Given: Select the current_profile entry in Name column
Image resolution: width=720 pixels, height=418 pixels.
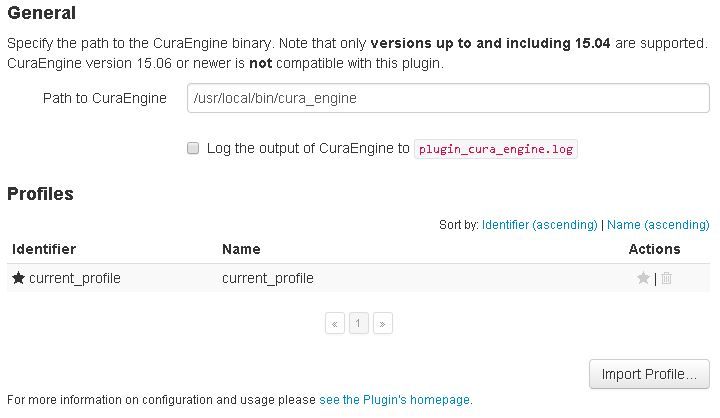Looking at the screenshot, I should click(268, 278).
